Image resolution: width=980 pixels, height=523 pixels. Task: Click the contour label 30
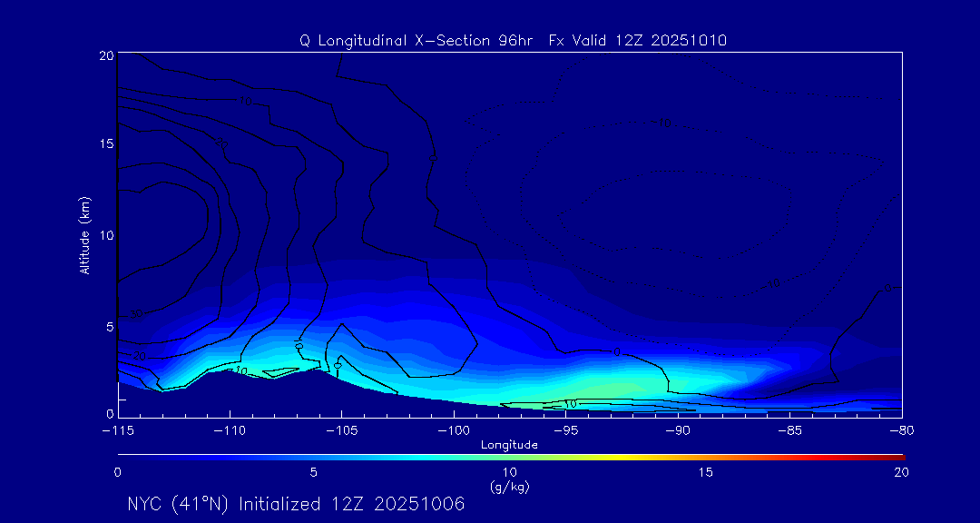point(135,314)
